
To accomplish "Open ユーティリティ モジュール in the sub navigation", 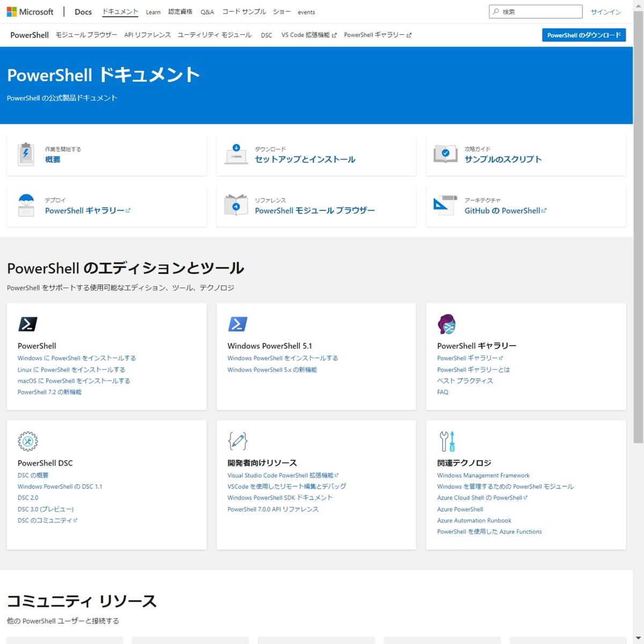I will click(215, 35).
